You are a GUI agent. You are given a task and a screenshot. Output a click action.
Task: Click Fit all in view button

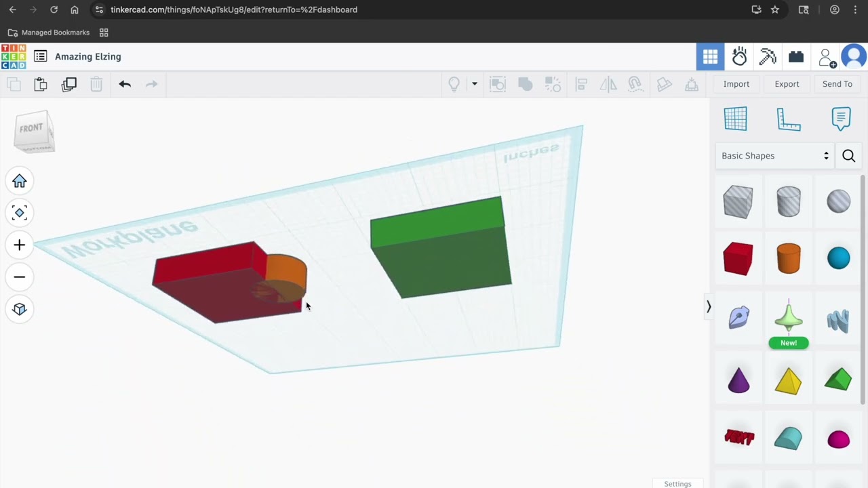click(19, 213)
